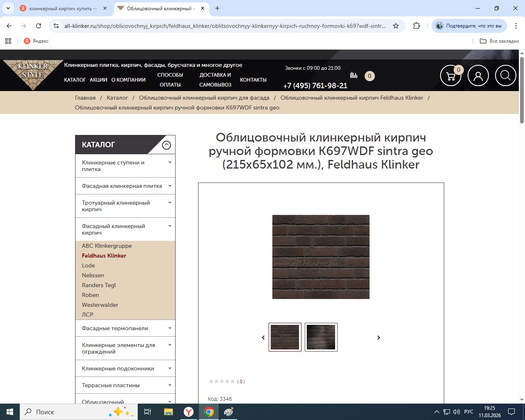
Task: Select second brick thumbnail image
Action: tap(321, 337)
